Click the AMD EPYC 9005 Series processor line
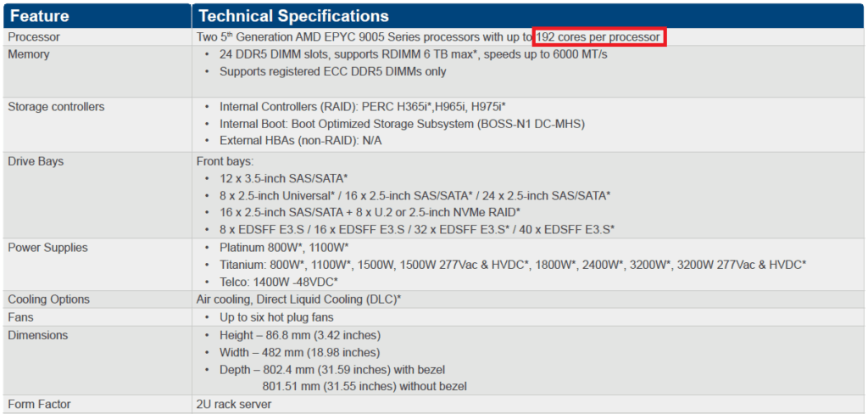 [428, 37]
